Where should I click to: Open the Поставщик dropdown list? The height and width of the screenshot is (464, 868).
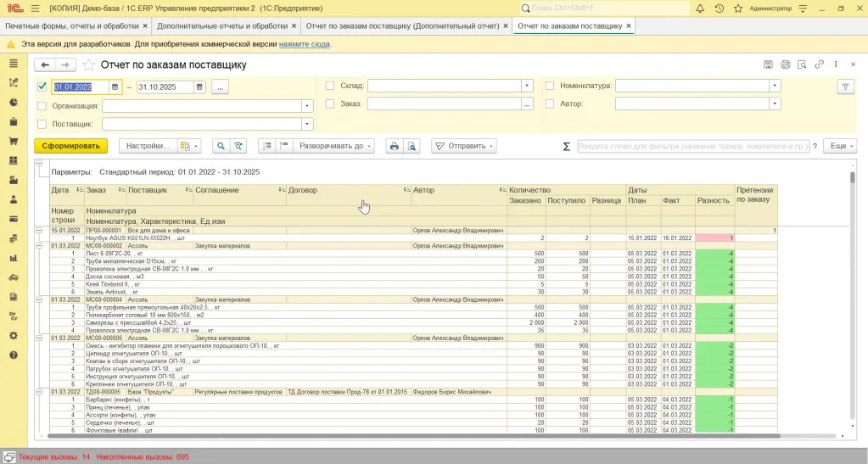[307, 124]
